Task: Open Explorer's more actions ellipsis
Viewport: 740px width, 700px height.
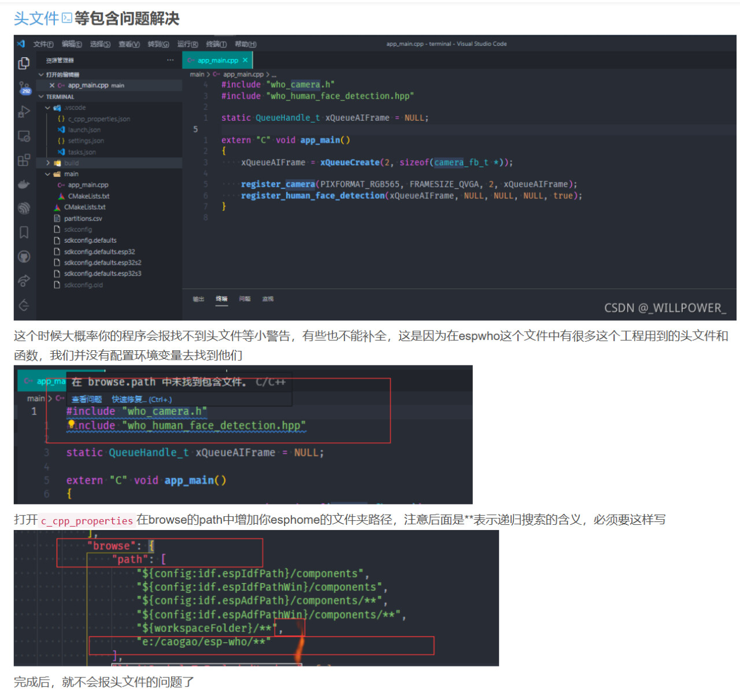Action: [x=170, y=60]
